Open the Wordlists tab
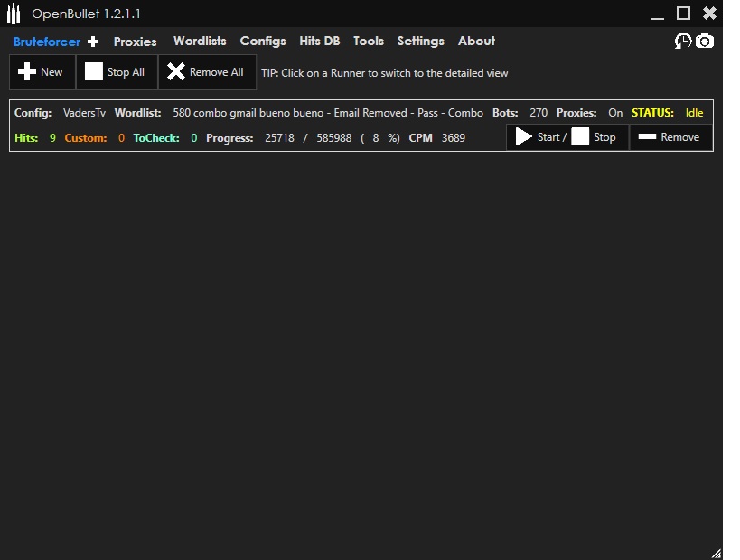 [x=200, y=41]
